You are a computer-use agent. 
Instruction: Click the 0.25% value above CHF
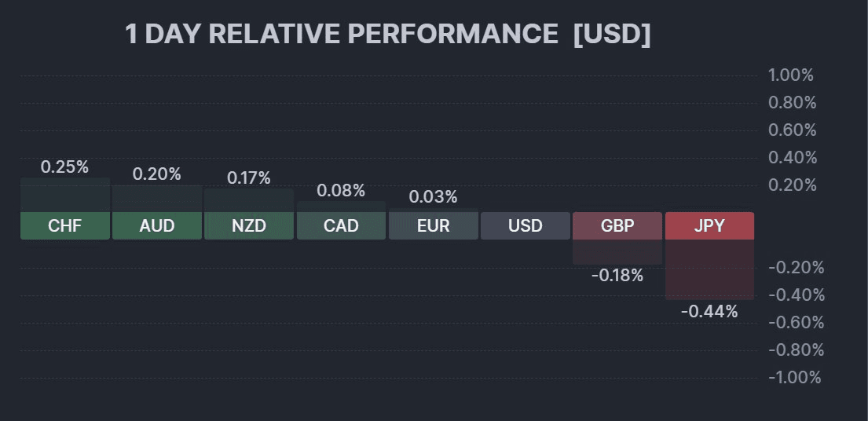pyautogui.click(x=64, y=167)
